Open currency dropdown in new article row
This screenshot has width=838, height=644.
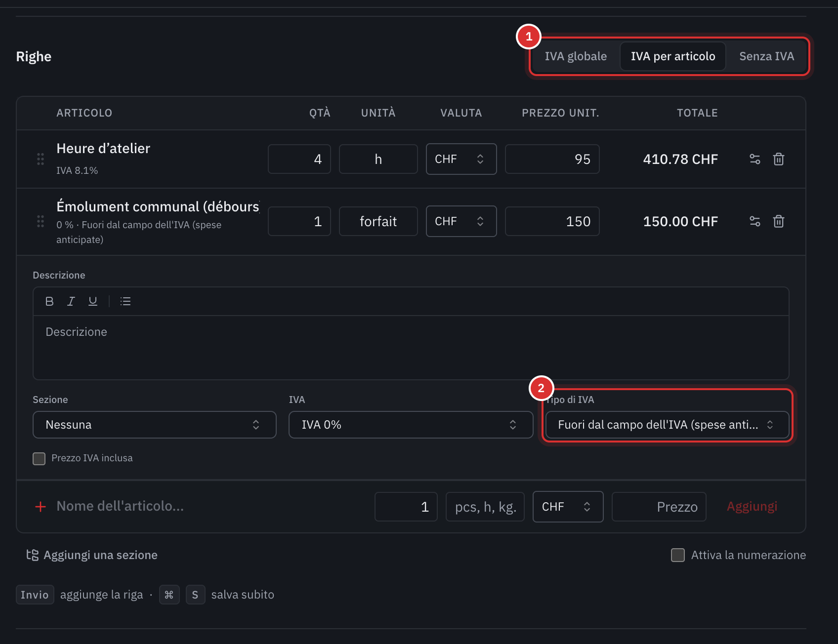(568, 507)
